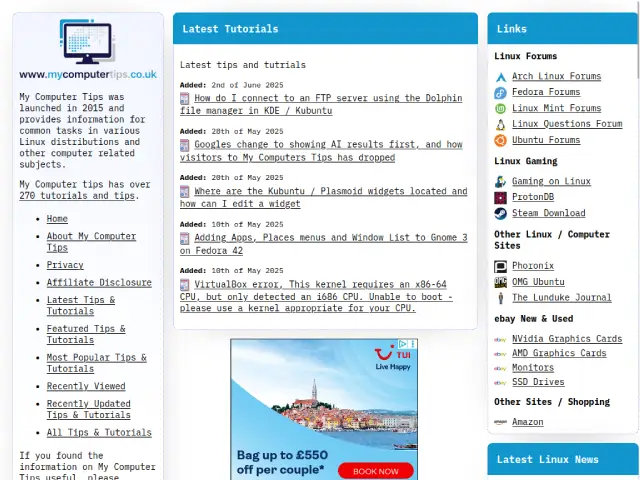Click the ProtonDB icon
640x480 pixels.
click(501, 198)
